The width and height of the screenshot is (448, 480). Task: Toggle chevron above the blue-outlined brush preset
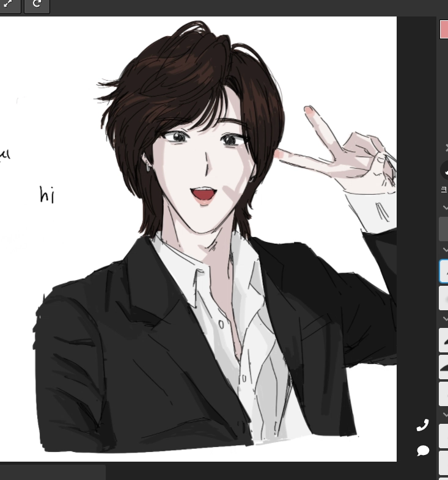pyautogui.click(x=445, y=250)
